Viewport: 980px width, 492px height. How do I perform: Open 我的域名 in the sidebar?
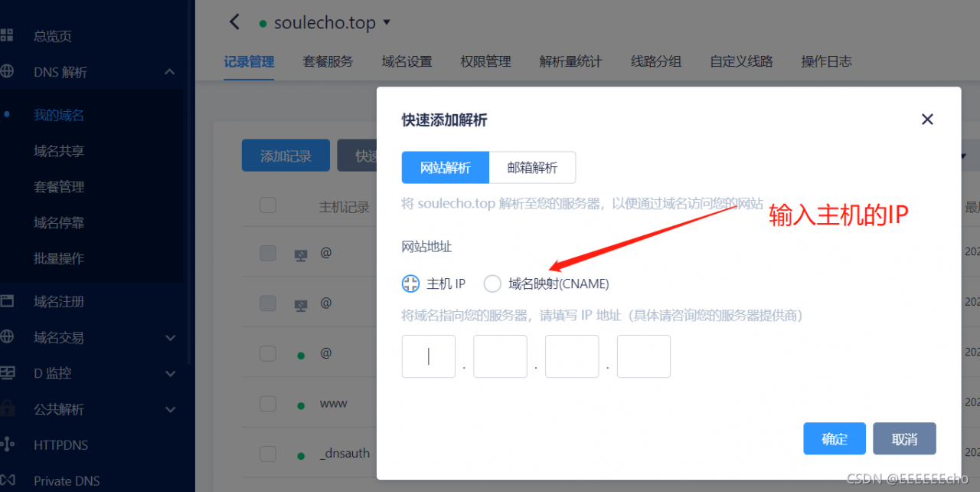pos(59,115)
